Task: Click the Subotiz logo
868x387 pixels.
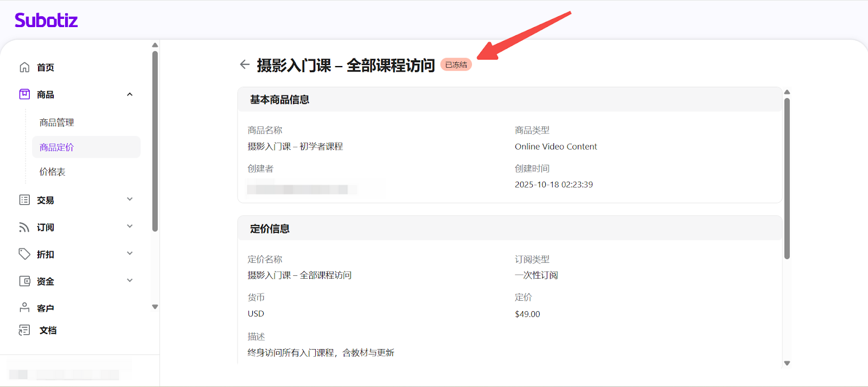Action: [x=46, y=21]
